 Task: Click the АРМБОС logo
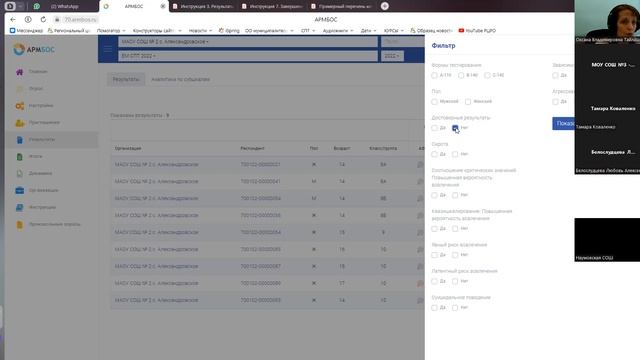34,49
